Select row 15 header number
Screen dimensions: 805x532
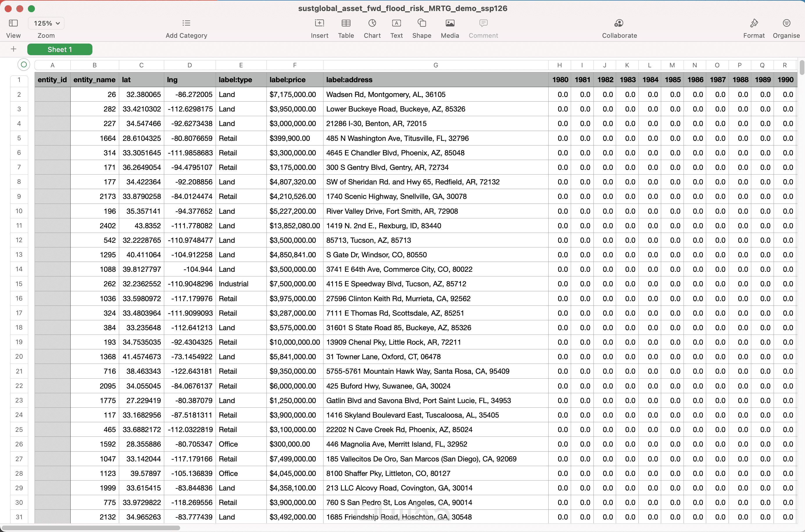(19, 284)
